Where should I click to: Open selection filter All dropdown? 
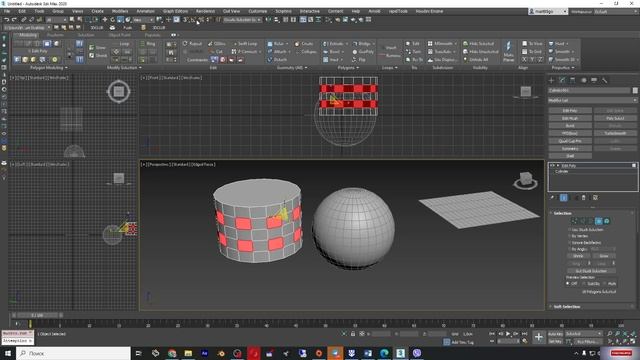coord(56,20)
